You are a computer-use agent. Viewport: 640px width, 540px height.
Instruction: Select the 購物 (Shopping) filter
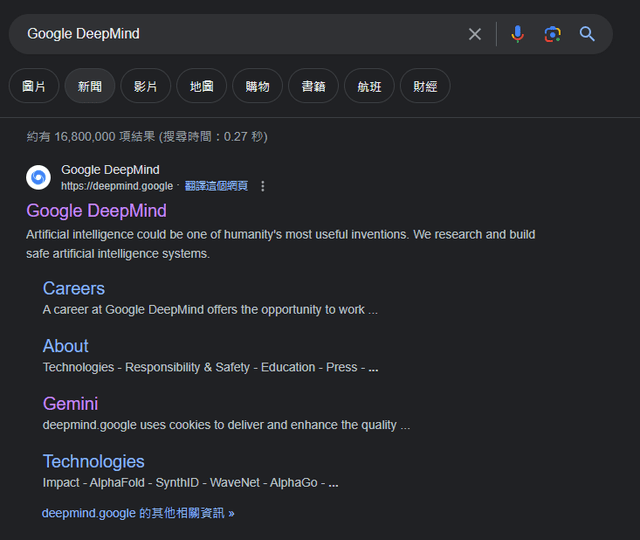[257, 86]
